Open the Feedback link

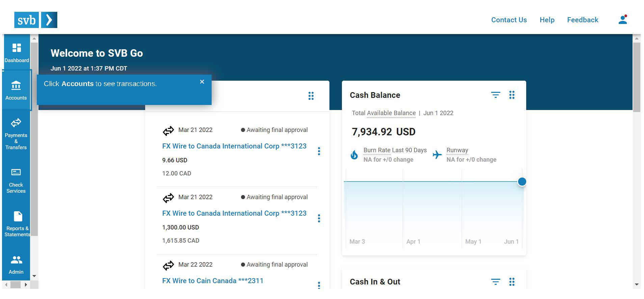tap(583, 20)
